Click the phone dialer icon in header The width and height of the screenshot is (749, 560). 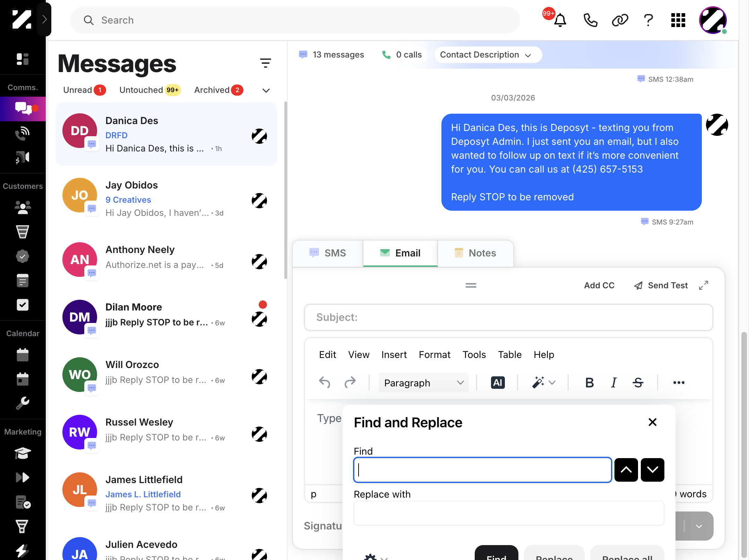(590, 20)
